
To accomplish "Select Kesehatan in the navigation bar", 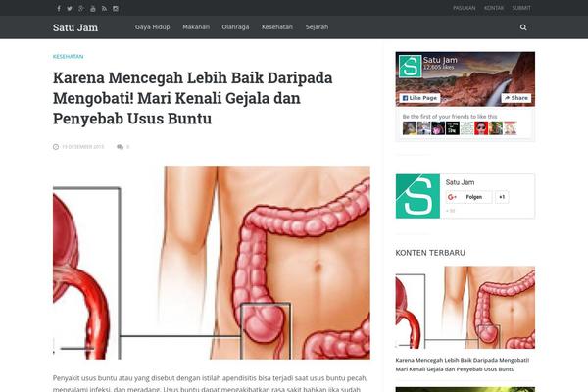I will (277, 27).
